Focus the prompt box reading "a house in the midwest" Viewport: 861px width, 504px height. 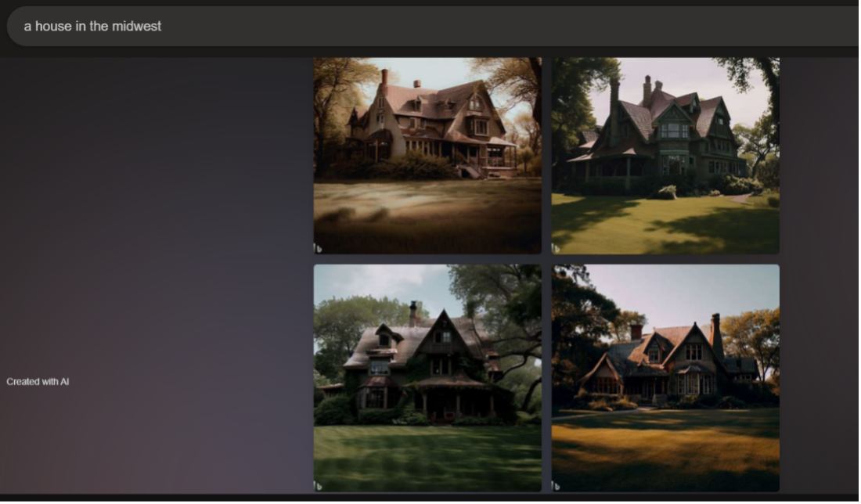pyautogui.click(x=430, y=26)
